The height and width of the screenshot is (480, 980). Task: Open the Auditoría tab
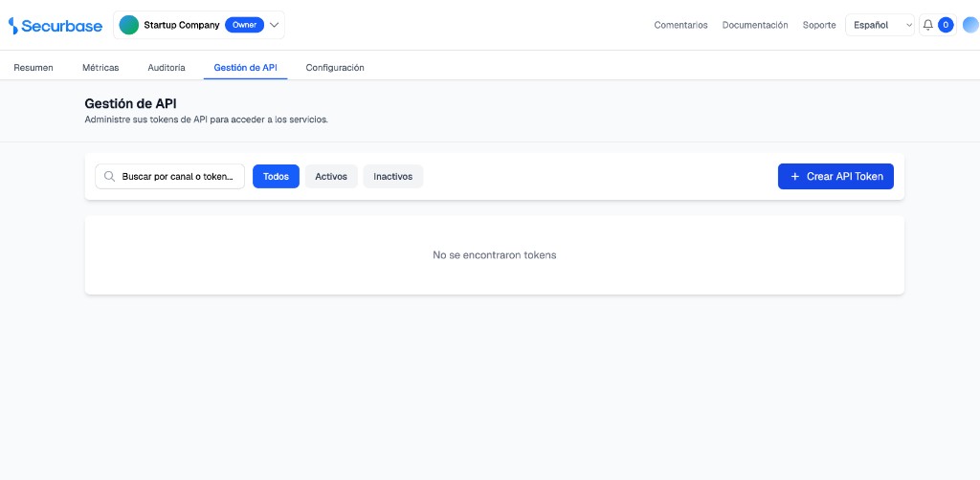click(167, 68)
